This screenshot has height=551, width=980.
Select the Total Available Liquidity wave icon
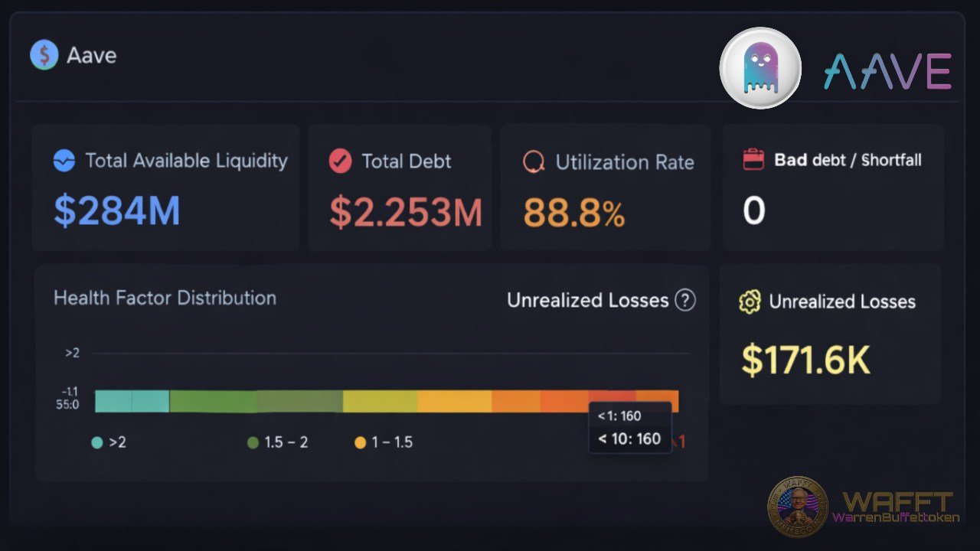(x=64, y=161)
